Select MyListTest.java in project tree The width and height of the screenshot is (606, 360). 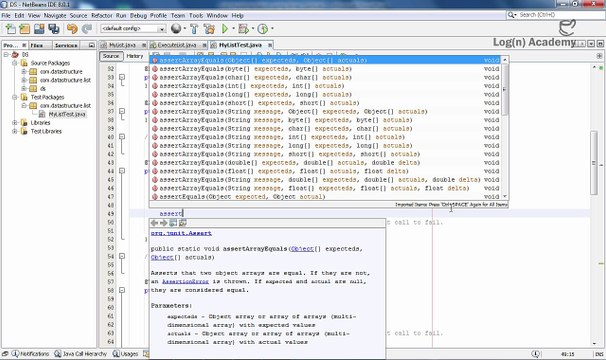66,114
